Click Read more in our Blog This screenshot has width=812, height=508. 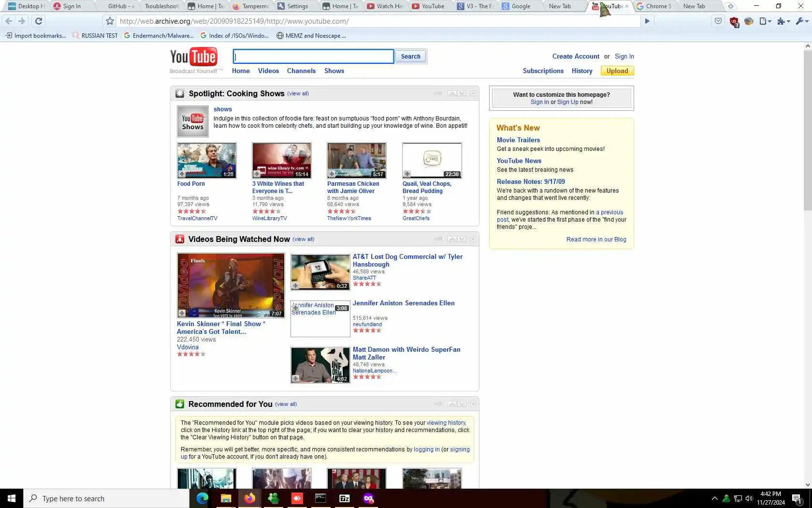(596, 239)
